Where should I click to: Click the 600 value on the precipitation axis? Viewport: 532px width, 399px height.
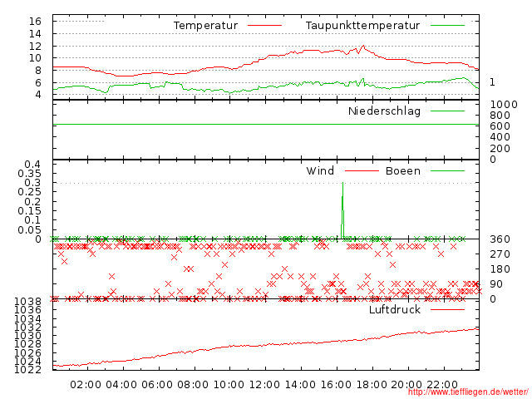pyautogui.click(x=500, y=126)
